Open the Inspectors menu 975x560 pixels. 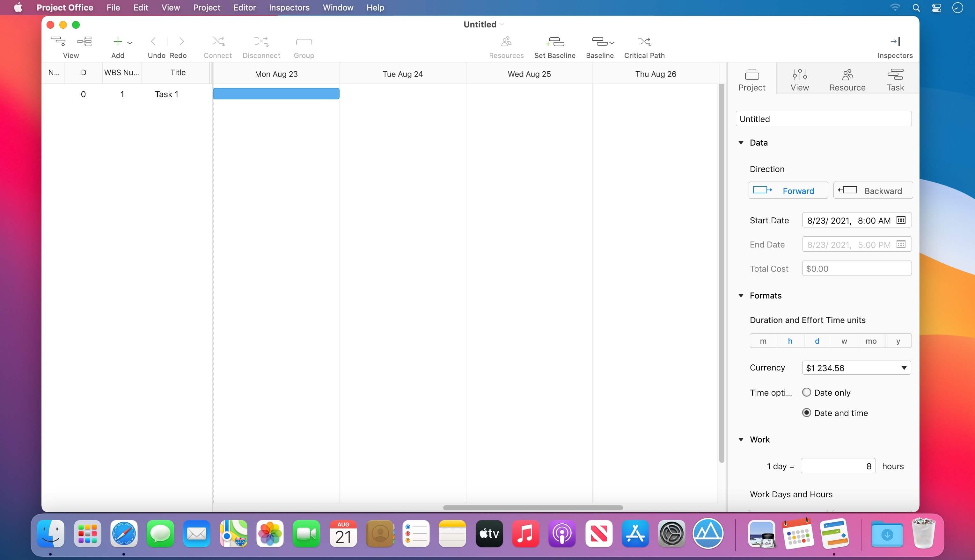(x=289, y=8)
